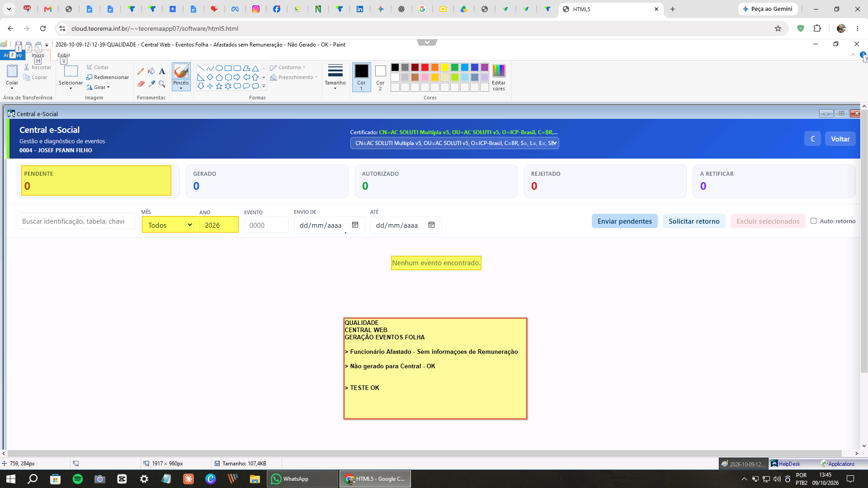
Task: Click the Voltar button
Action: 840,139
